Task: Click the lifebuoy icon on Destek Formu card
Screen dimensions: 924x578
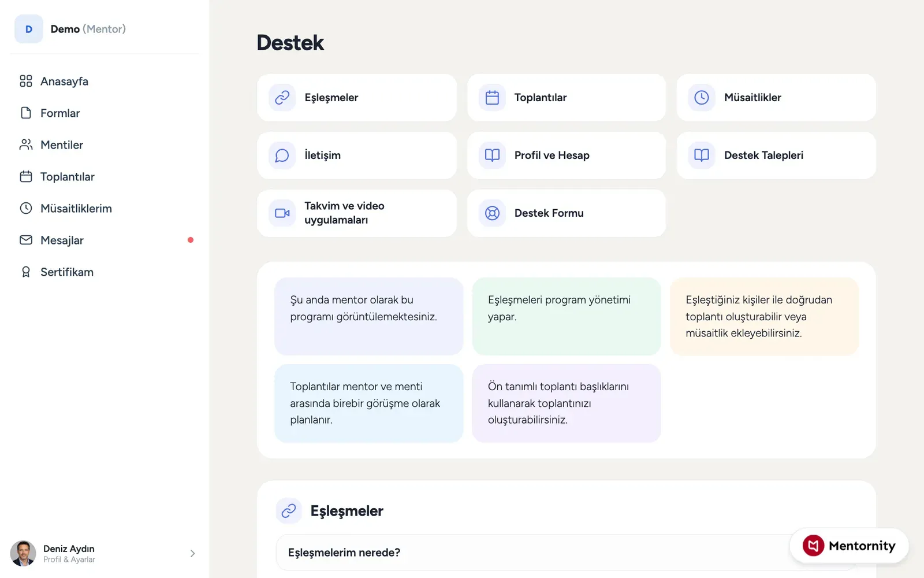Action: click(492, 213)
